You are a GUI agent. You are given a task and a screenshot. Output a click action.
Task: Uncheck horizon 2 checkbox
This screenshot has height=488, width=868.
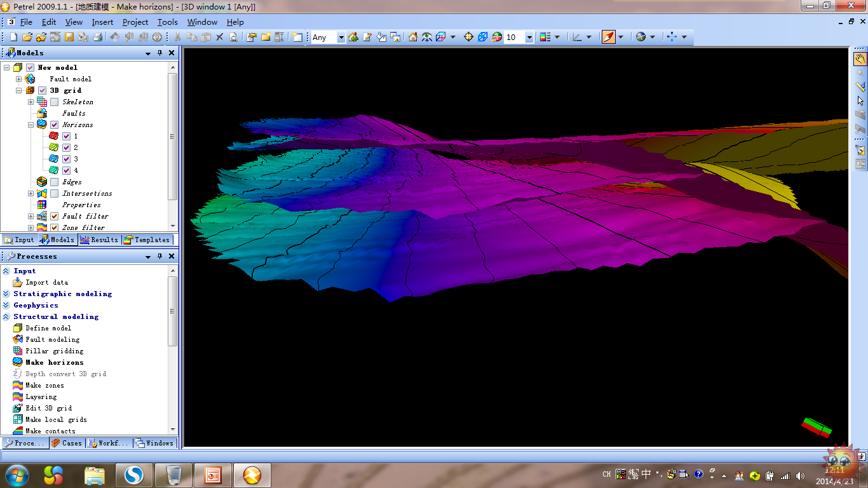[x=66, y=147]
